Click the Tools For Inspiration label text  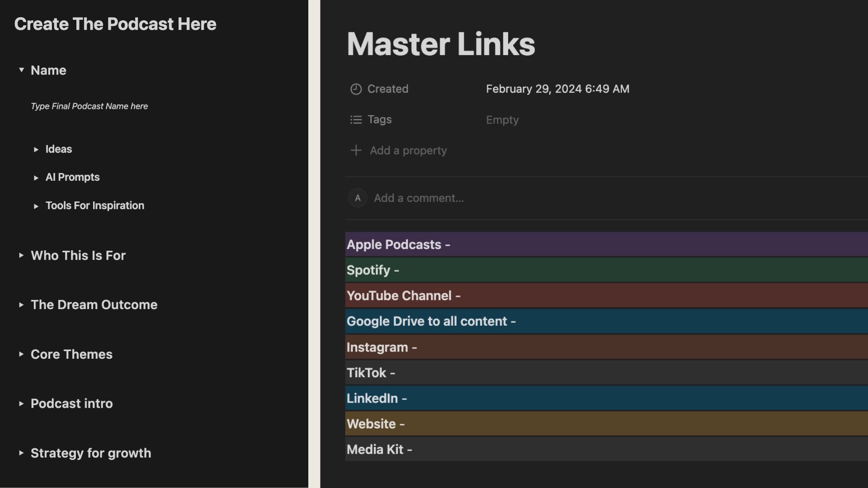click(x=95, y=206)
